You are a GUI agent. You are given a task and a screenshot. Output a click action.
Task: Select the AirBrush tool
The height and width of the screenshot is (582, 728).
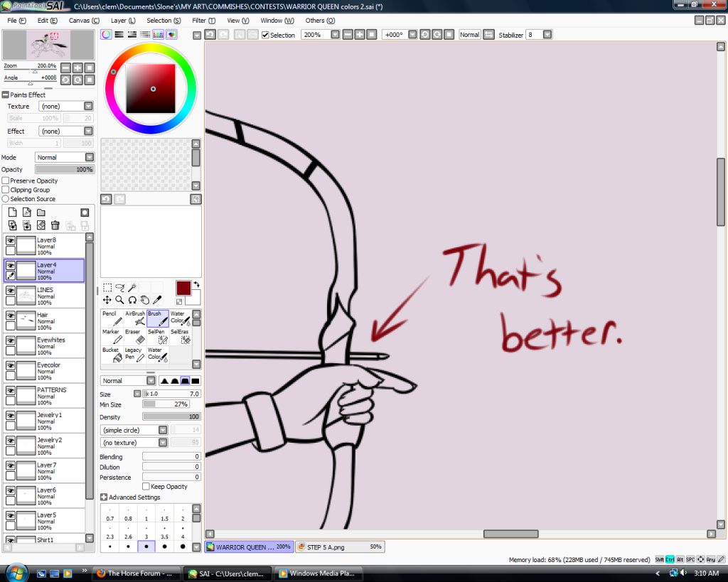[x=134, y=318]
